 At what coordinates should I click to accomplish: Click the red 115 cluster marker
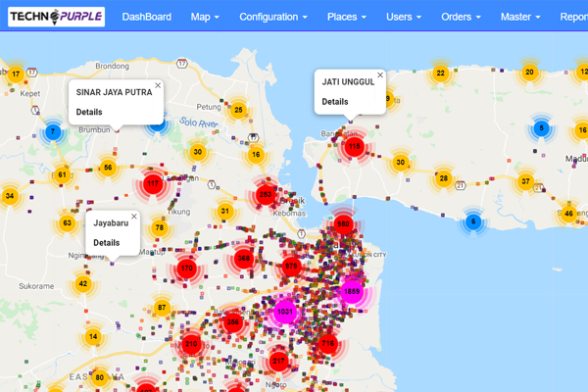tap(355, 146)
